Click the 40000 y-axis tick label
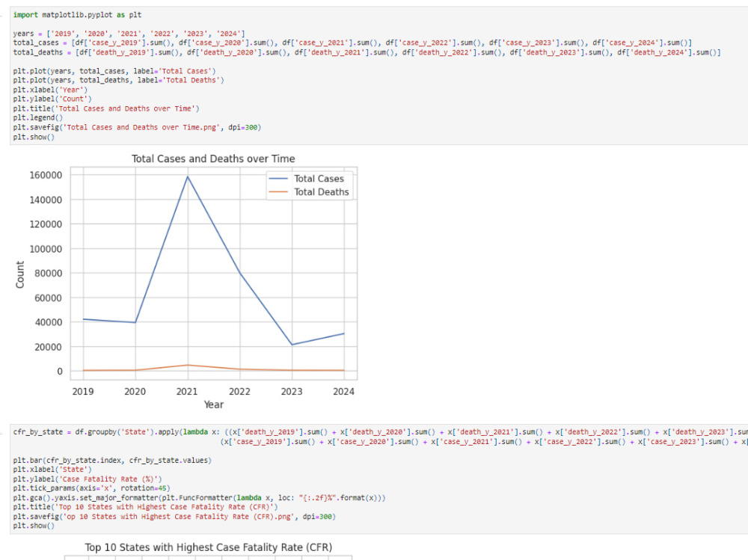 click(48, 322)
